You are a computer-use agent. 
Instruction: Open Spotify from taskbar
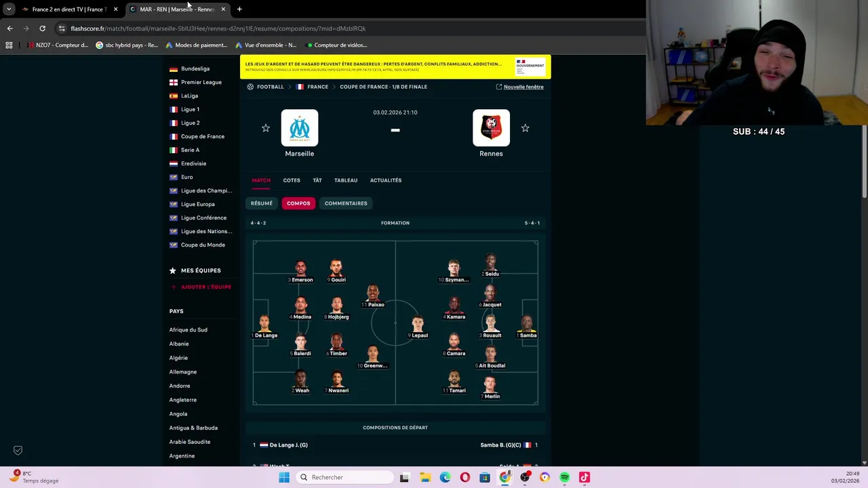click(x=564, y=477)
